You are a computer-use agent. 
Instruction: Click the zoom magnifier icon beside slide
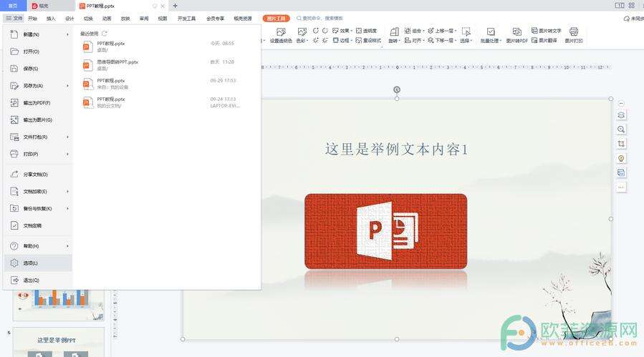tap(621, 129)
